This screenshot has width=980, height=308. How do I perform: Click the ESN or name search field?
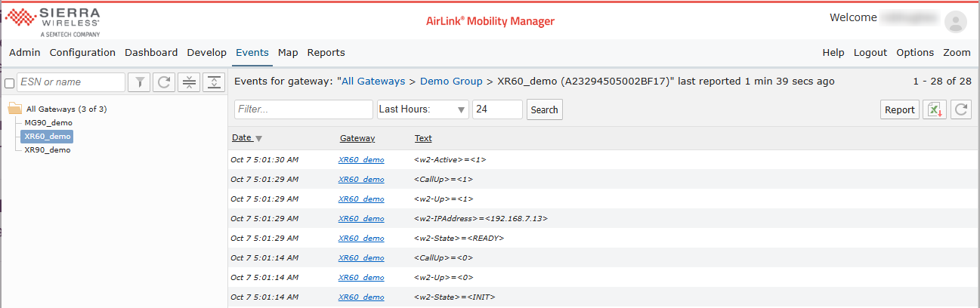[x=70, y=82]
